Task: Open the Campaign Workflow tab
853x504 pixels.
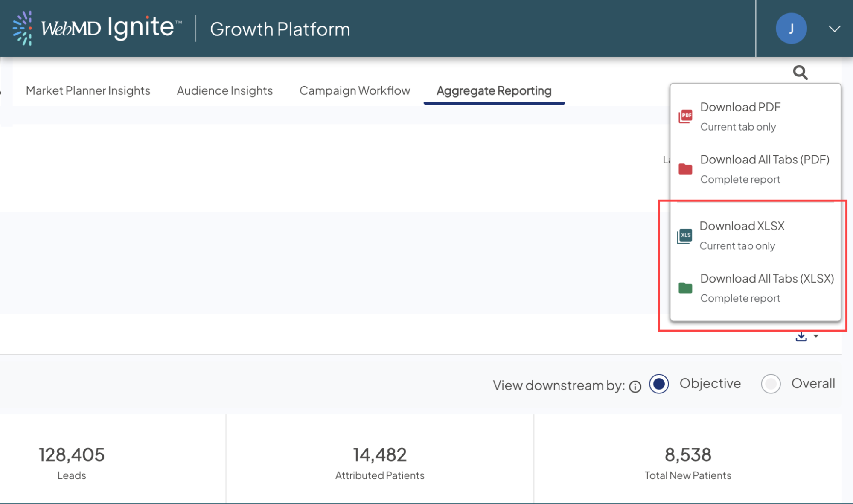Action: (355, 90)
